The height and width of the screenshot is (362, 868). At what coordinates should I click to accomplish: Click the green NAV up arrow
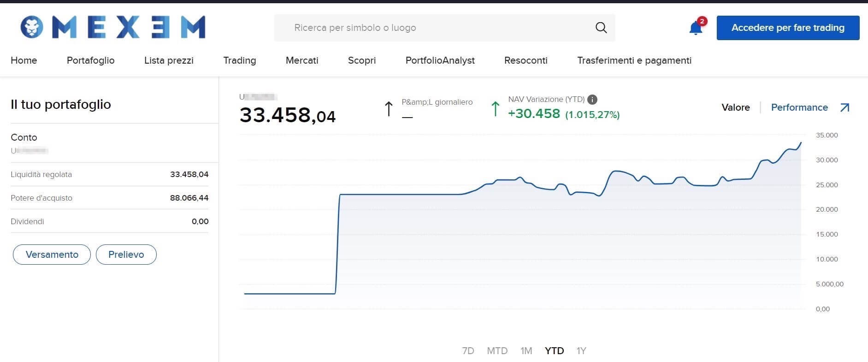(496, 109)
